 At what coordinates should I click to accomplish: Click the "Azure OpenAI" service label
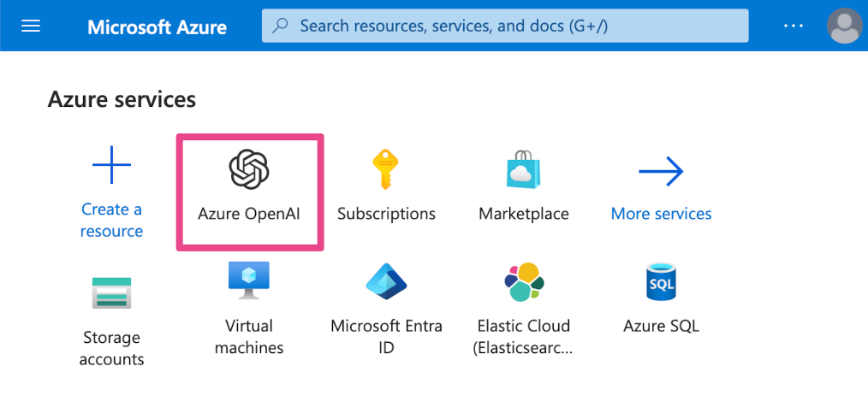click(249, 214)
